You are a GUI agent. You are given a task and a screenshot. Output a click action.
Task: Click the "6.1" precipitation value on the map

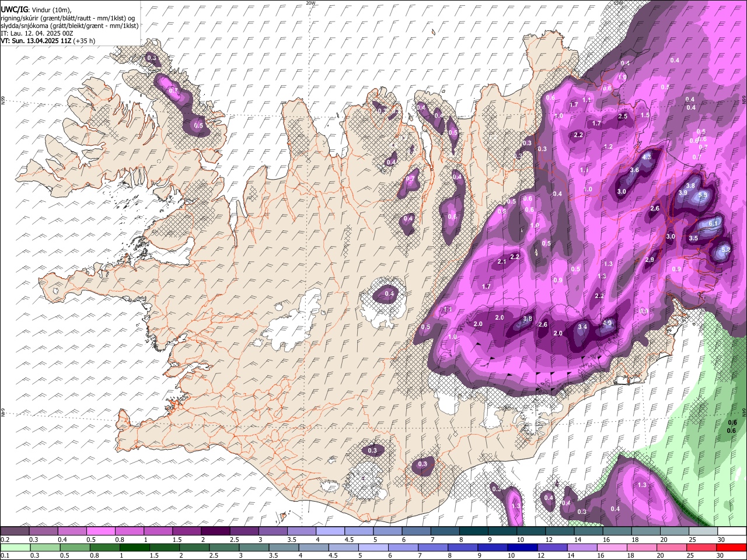[713, 223]
